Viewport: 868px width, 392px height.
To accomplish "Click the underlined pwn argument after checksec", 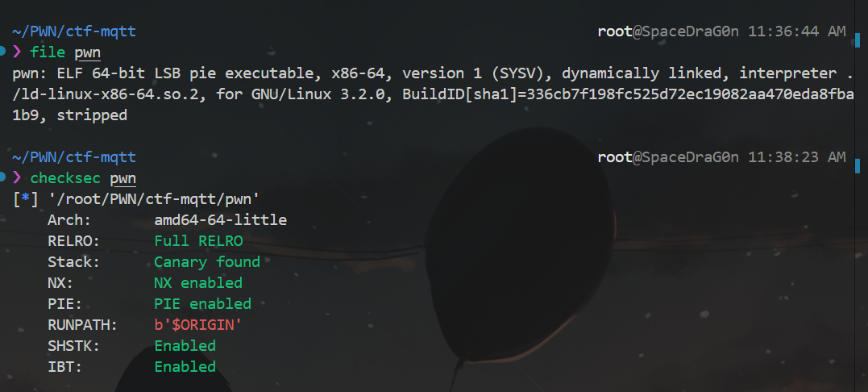I will coord(123,179).
